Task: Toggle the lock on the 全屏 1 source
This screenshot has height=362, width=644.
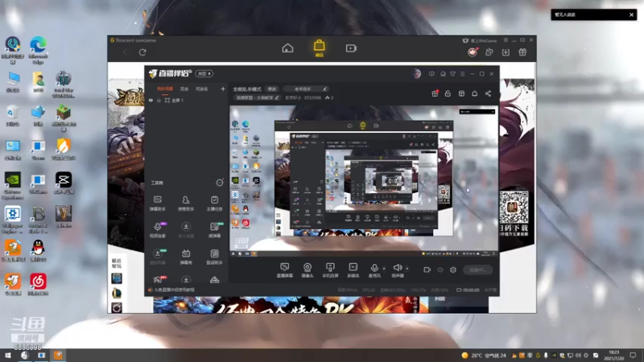Action: coord(159,100)
